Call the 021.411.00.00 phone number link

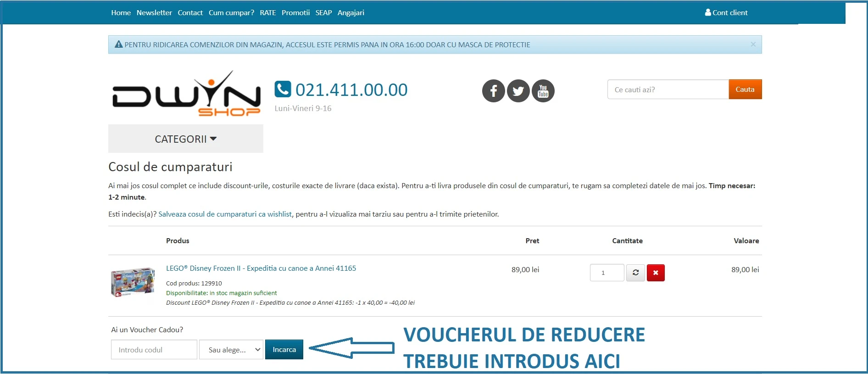point(351,90)
